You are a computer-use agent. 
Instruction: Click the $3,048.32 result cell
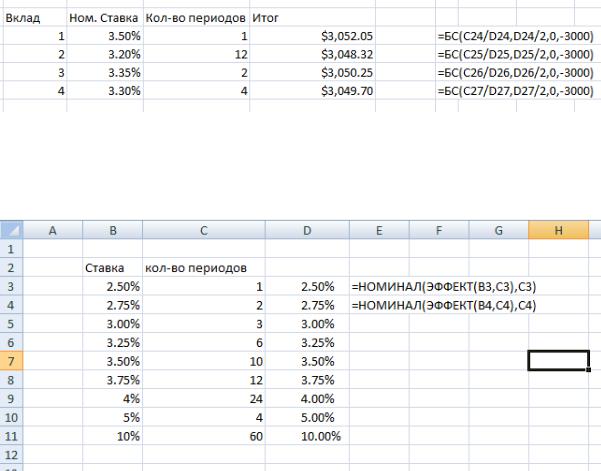(x=312, y=54)
